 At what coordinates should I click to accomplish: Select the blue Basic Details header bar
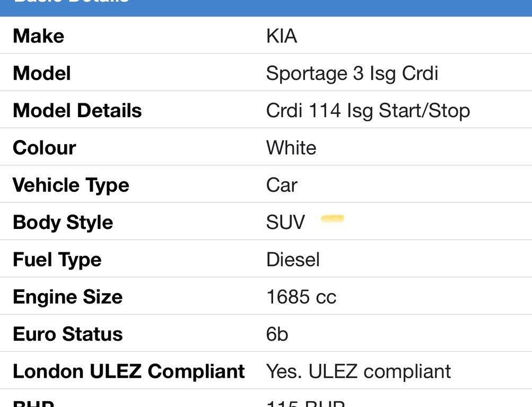click(266, 8)
